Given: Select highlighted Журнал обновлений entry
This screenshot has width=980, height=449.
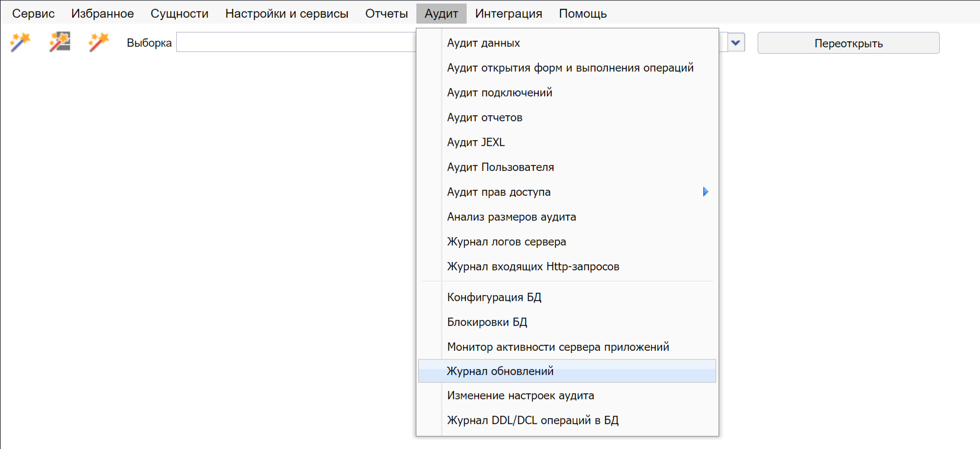Looking at the screenshot, I should click(x=567, y=371).
